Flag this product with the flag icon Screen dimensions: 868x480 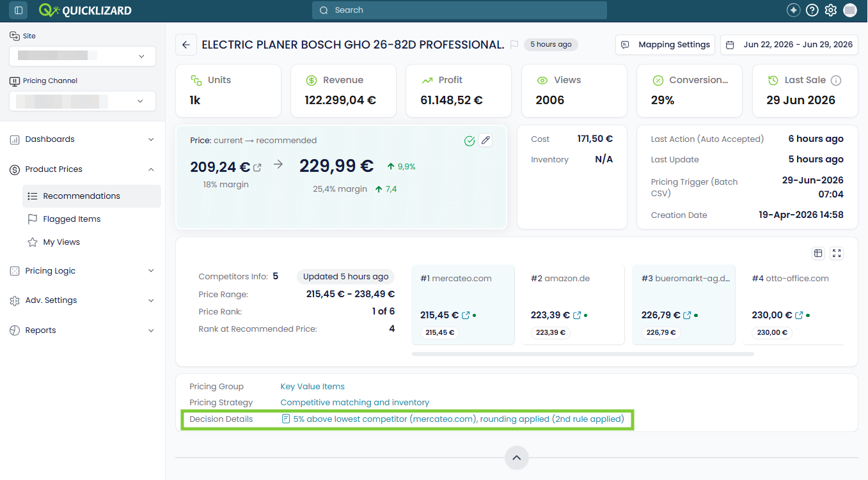coord(514,45)
